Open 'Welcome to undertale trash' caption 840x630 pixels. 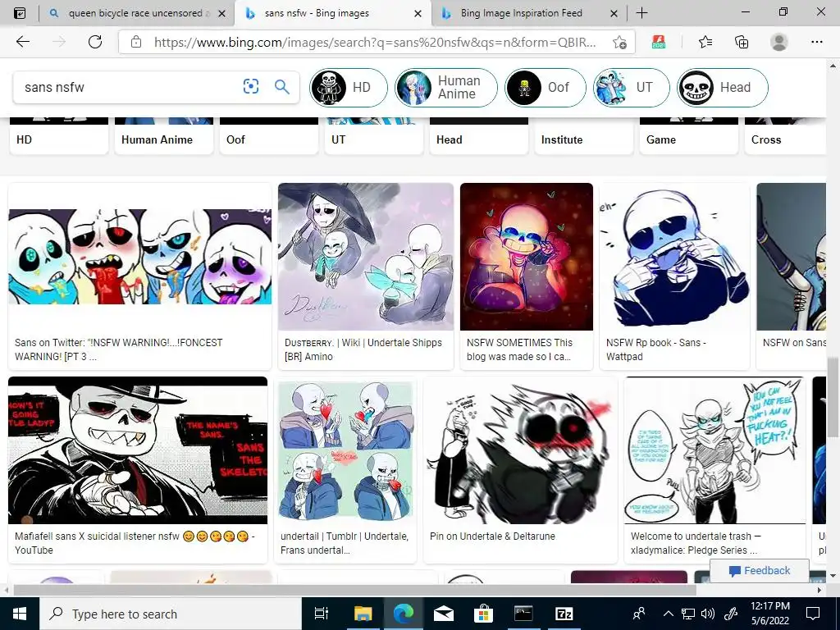pyautogui.click(x=696, y=543)
